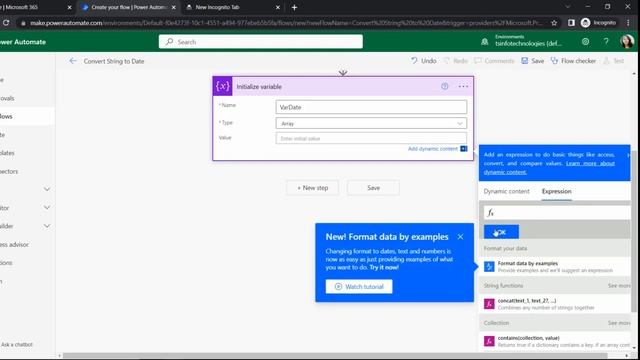
Task: Click OK in the expression panel
Action: 501,232
